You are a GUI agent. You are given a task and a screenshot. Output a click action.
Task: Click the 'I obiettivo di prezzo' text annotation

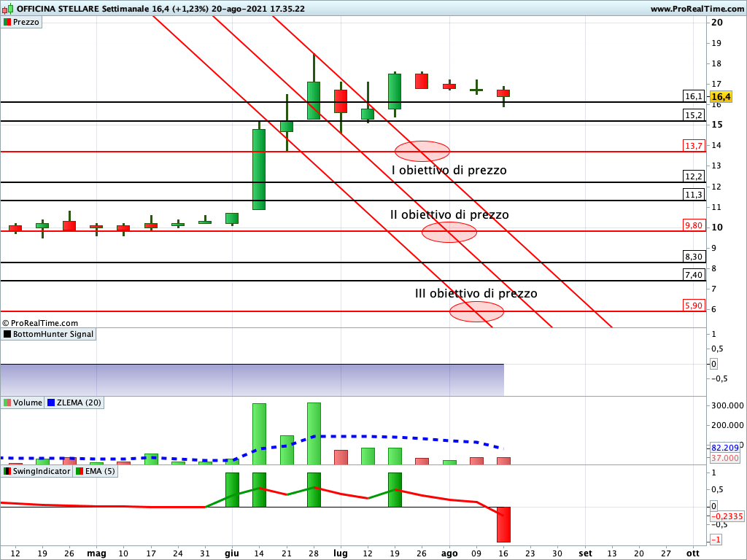(x=449, y=171)
